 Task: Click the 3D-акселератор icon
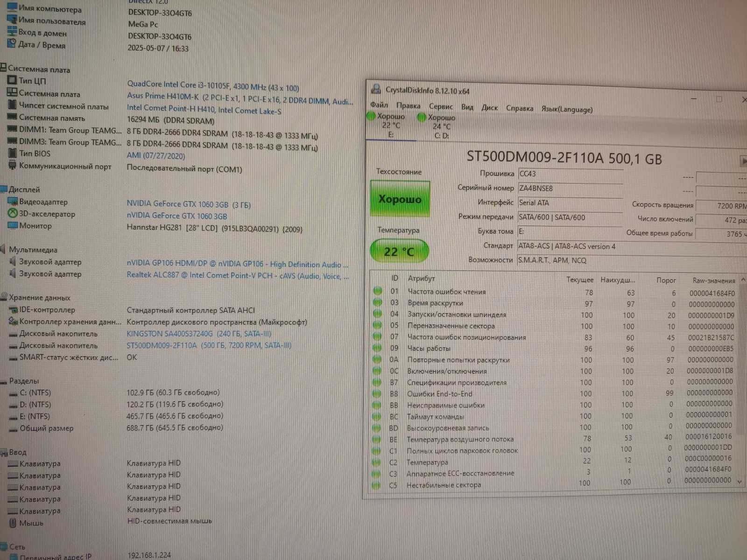click(x=13, y=213)
